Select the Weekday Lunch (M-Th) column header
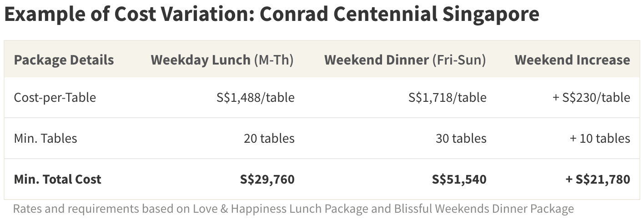Image resolution: width=644 pixels, height=220 pixels. [x=222, y=60]
